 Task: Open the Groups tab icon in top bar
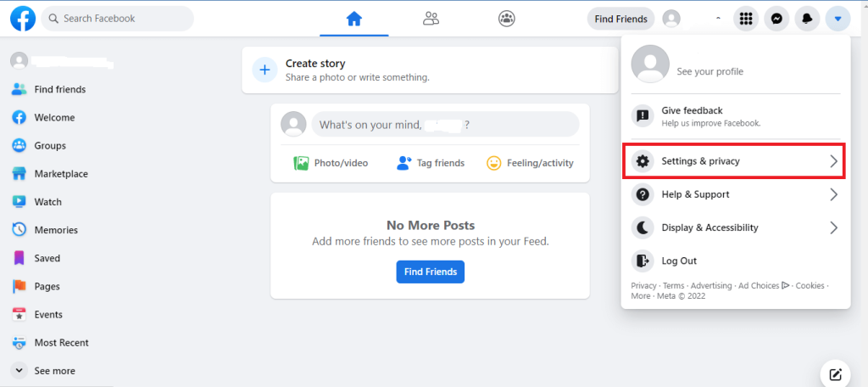pos(507,19)
